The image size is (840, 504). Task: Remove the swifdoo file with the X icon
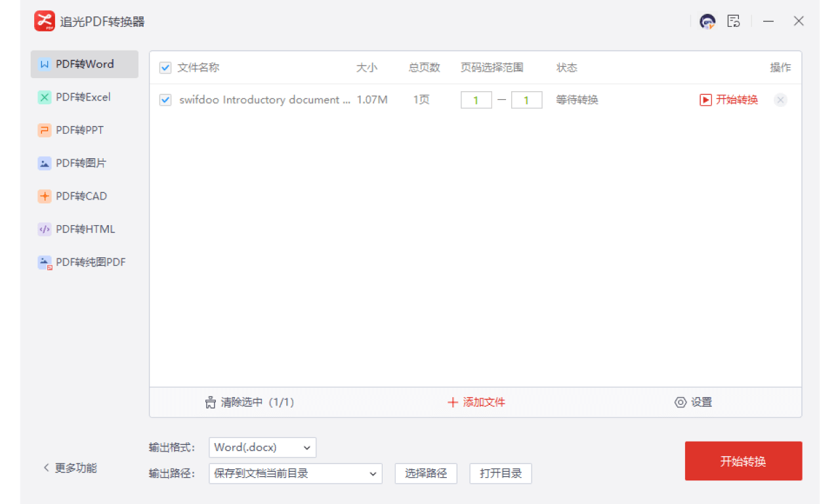tap(780, 100)
